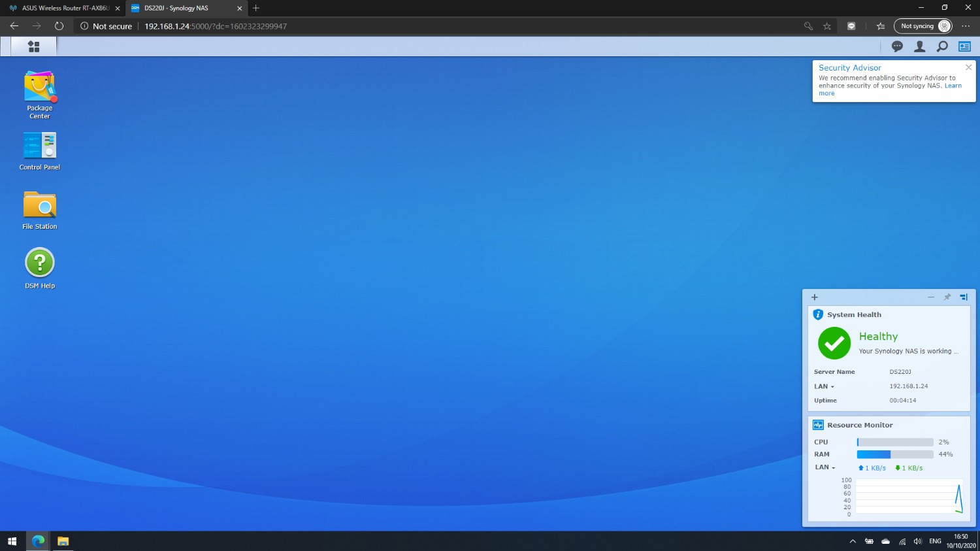Open a new browser tab
The height and width of the screenshot is (551, 980).
coord(256,8)
